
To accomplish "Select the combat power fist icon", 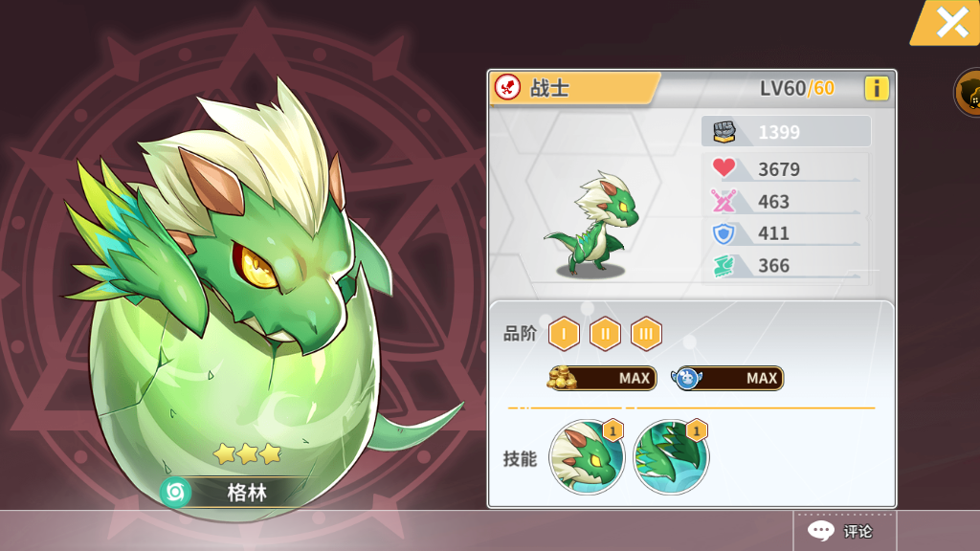I will point(724,132).
